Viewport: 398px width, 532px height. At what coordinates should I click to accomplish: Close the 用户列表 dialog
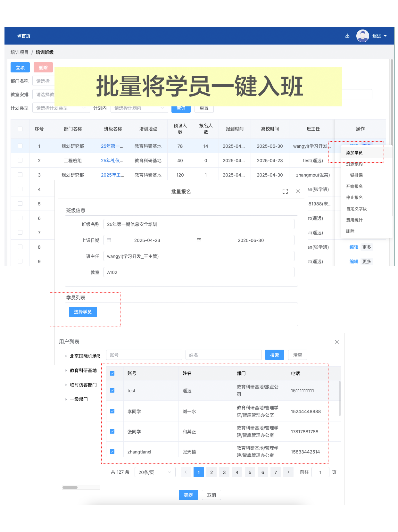[336, 342]
